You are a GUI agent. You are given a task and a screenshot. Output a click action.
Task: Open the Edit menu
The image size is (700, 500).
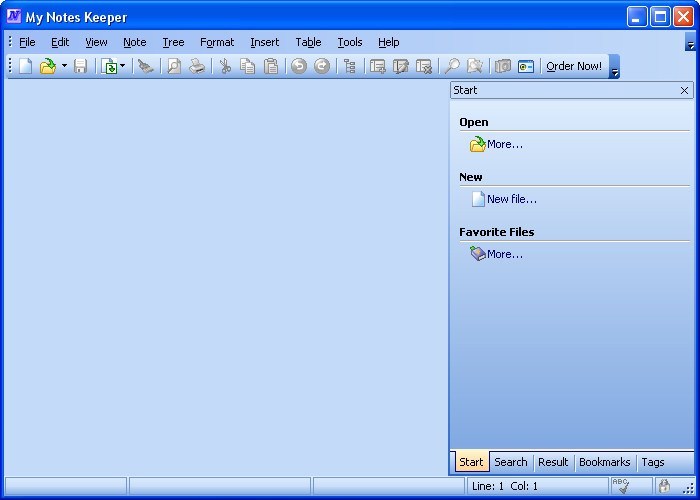click(60, 42)
